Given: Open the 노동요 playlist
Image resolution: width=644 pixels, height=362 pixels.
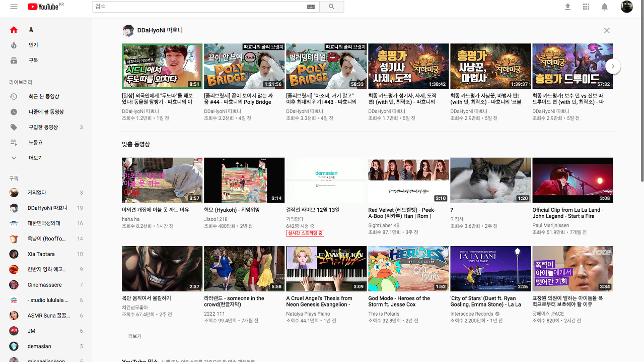Looking at the screenshot, I should 46,143.
